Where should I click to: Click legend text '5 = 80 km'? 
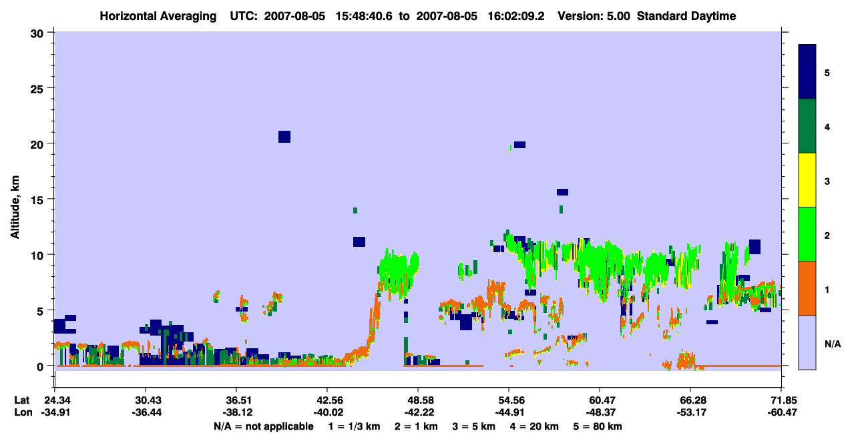click(598, 426)
